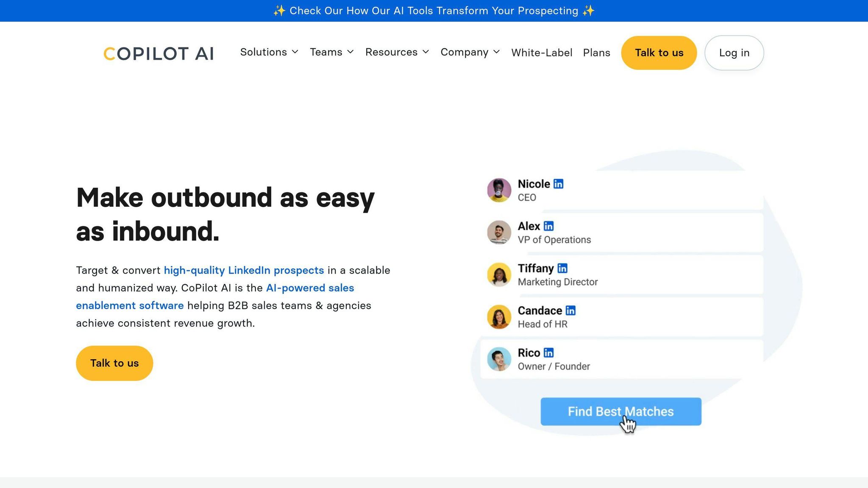
Task: Click Talk to us in navigation bar
Action: coord(659,53)
